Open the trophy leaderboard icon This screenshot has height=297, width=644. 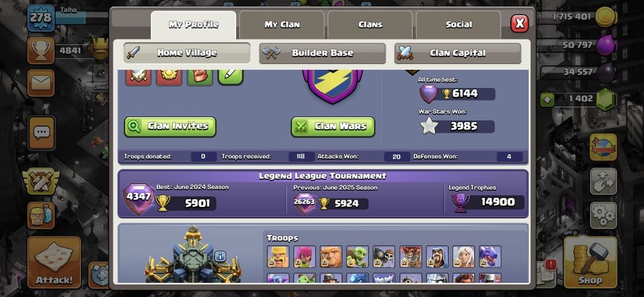click(41, 51)
